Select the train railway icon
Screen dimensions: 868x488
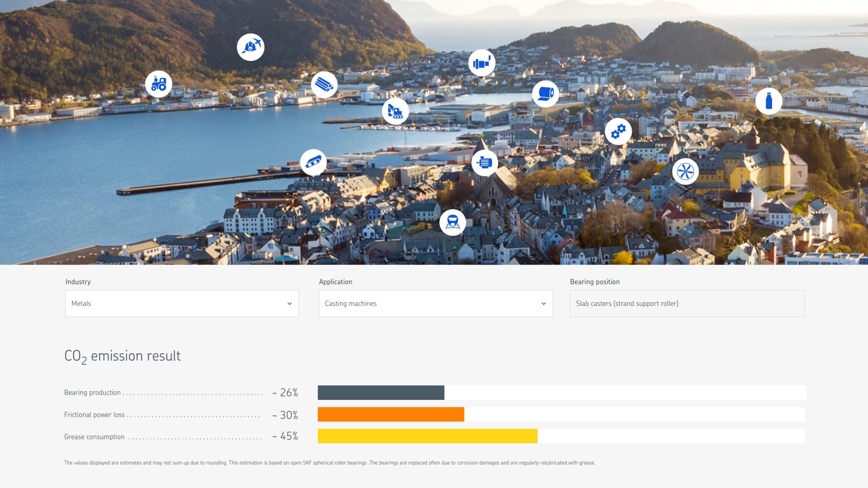tap(452, 222)
